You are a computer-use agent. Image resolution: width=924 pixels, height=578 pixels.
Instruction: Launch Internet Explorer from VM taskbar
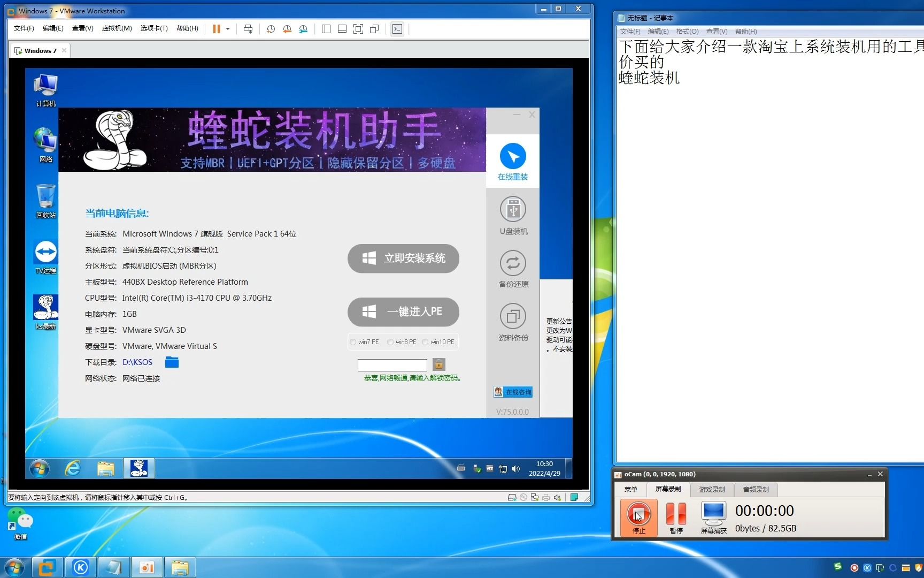(x=73, y=468)
